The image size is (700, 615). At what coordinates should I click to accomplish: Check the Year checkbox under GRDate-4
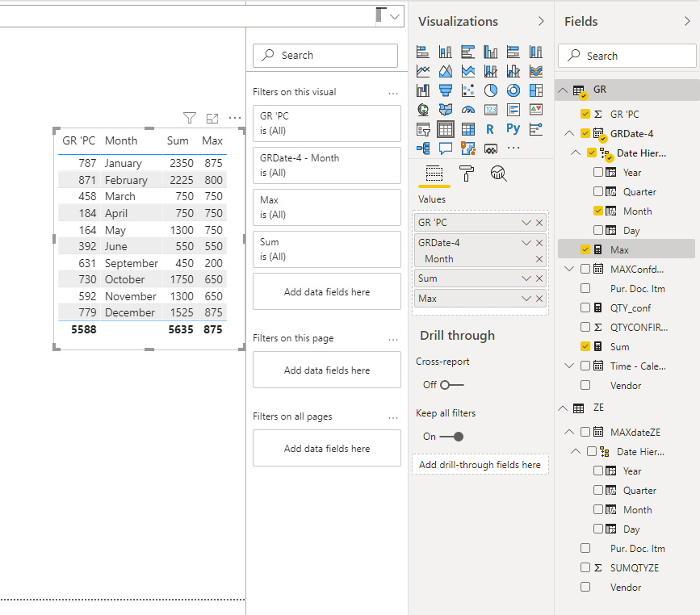click(598, 172)
